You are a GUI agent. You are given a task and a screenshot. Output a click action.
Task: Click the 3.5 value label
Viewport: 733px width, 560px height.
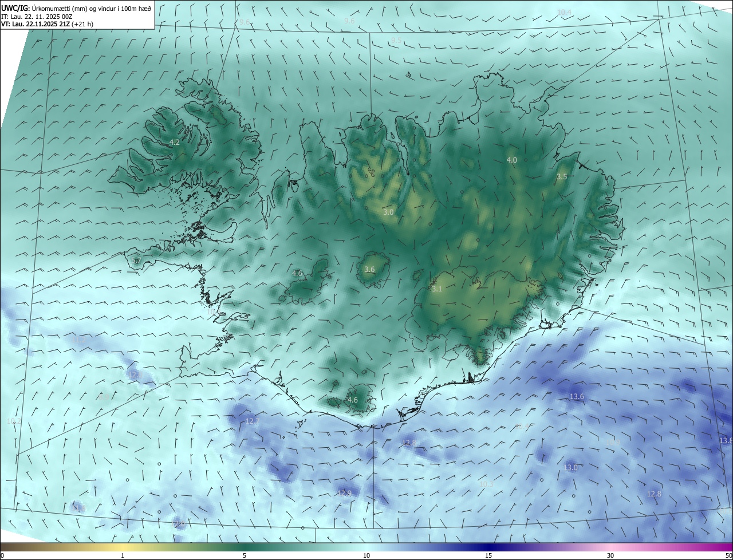(562, 176)
